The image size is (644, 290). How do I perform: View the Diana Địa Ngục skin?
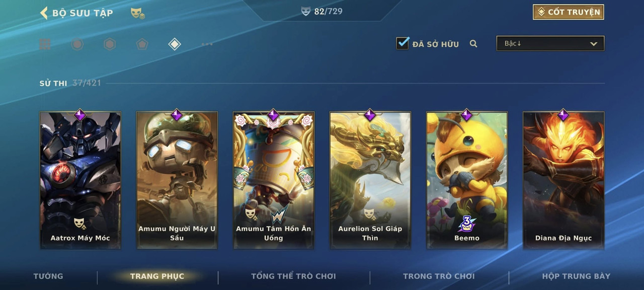click(563, 180)
